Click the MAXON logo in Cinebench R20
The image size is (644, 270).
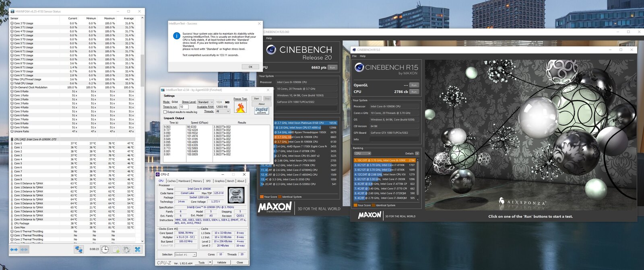tap(275, 207)
